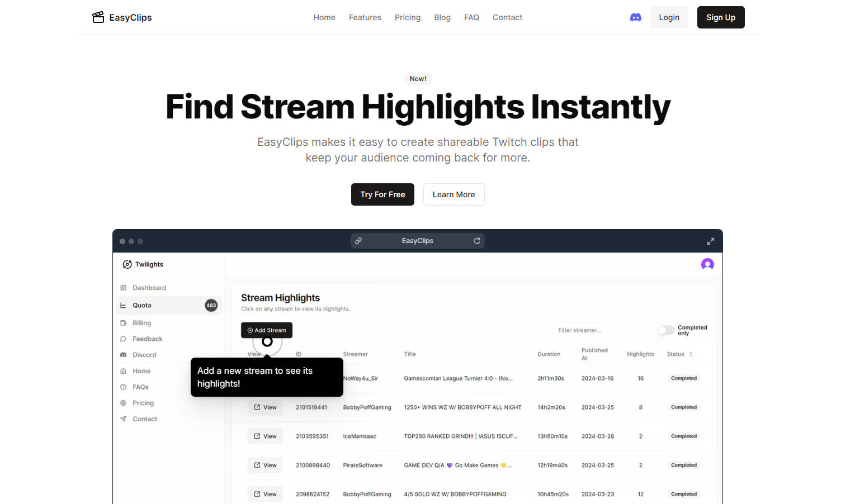Click the Login button
Screen dimensions: 841x504
[669, 17]
